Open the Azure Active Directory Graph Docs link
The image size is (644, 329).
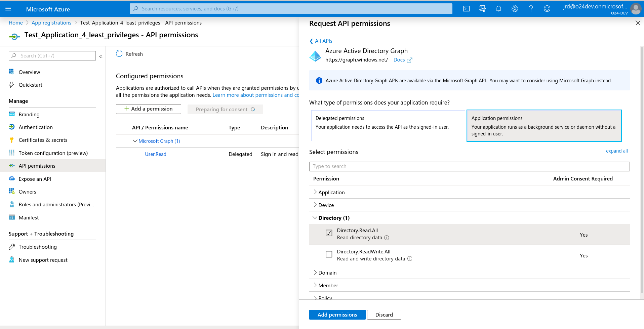click(399, 59)
